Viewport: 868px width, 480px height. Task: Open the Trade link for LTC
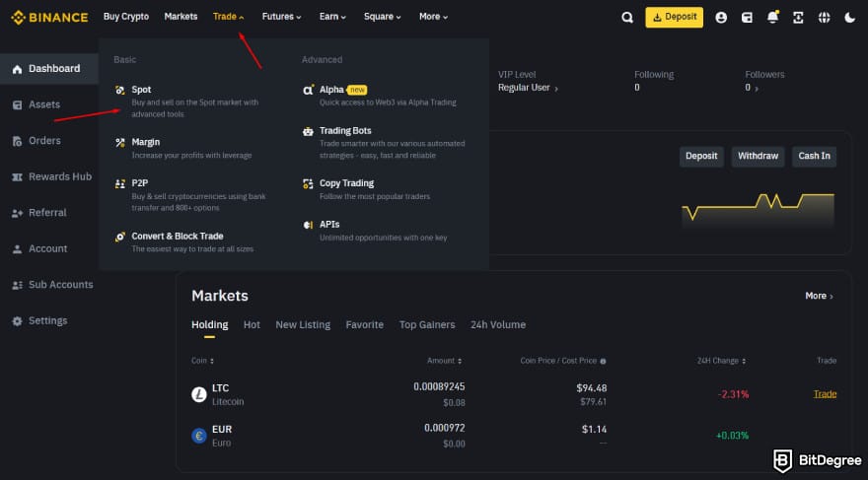click(825, 393)
